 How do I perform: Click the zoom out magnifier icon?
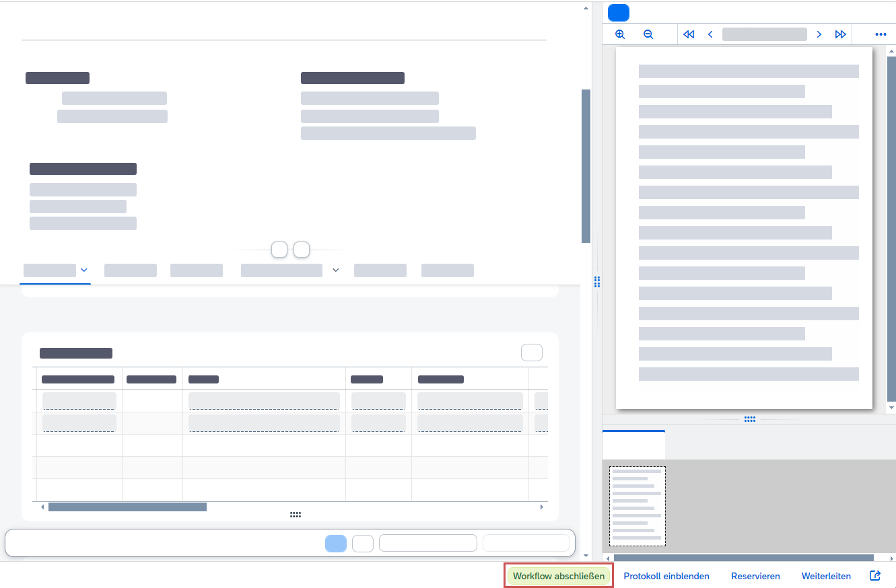tap(648, 34)
